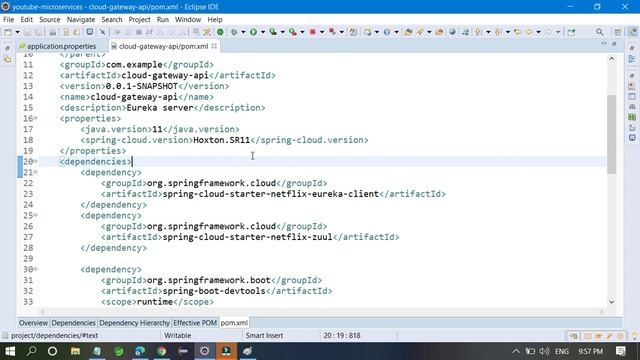Screen dimensions: 640x360
Task: Collapse the dependency fold at line 21
Action: click(36, 172)
